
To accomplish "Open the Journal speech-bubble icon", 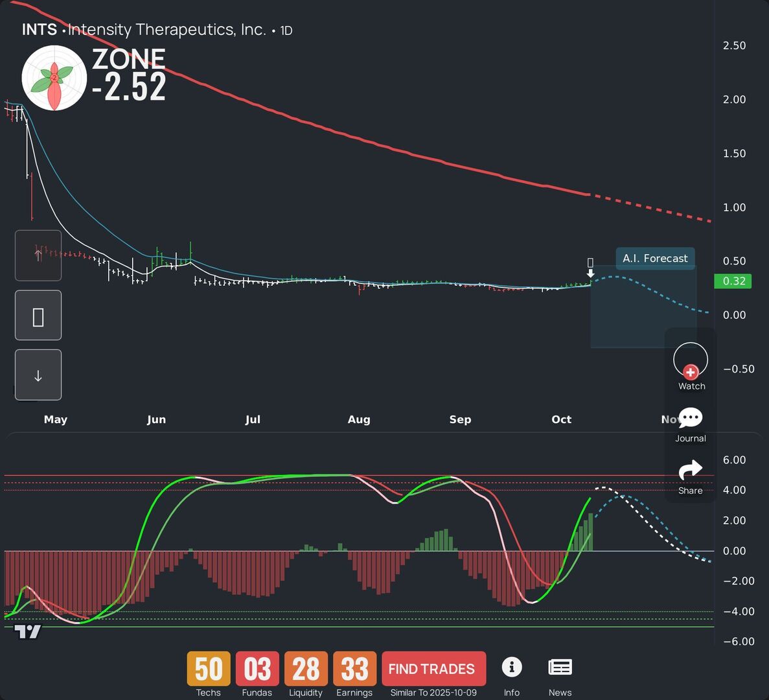I will 690,418.
